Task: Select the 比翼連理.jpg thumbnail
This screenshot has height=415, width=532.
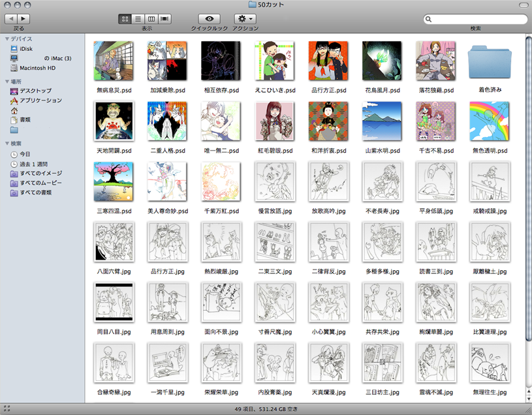Action: (x=490, y=302)
